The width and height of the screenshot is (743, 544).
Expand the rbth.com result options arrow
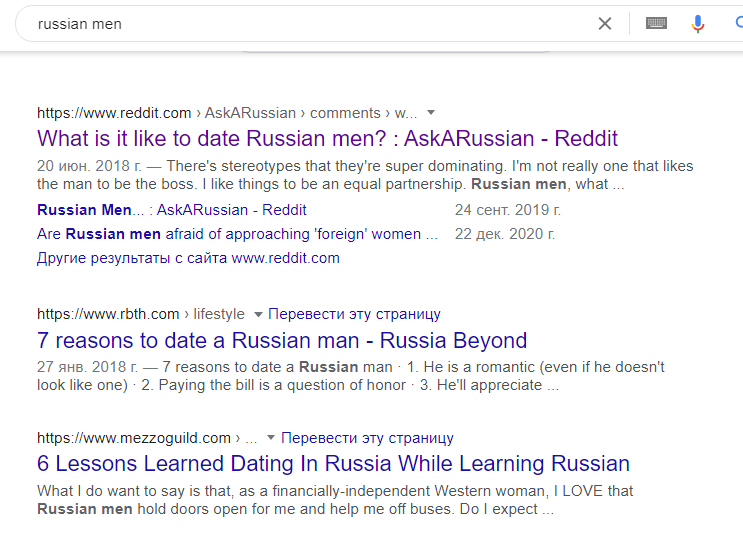tap(257, 314)
